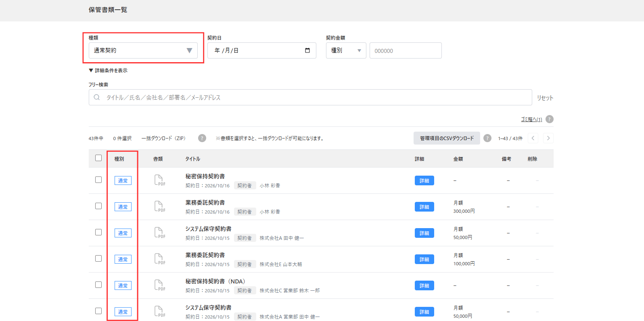Click the 契約日 date field

coord(261,50)
